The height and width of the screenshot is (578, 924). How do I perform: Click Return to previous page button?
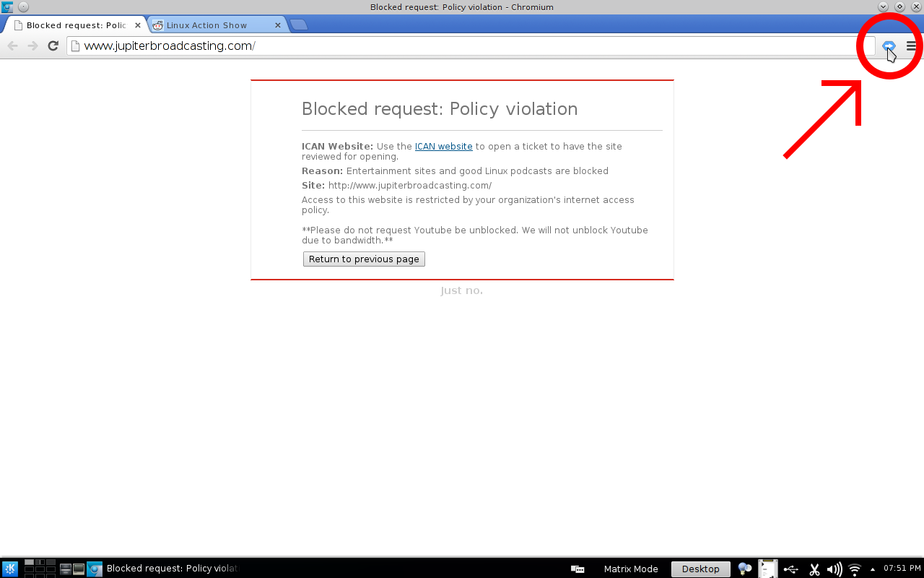[x=364, y=259]
